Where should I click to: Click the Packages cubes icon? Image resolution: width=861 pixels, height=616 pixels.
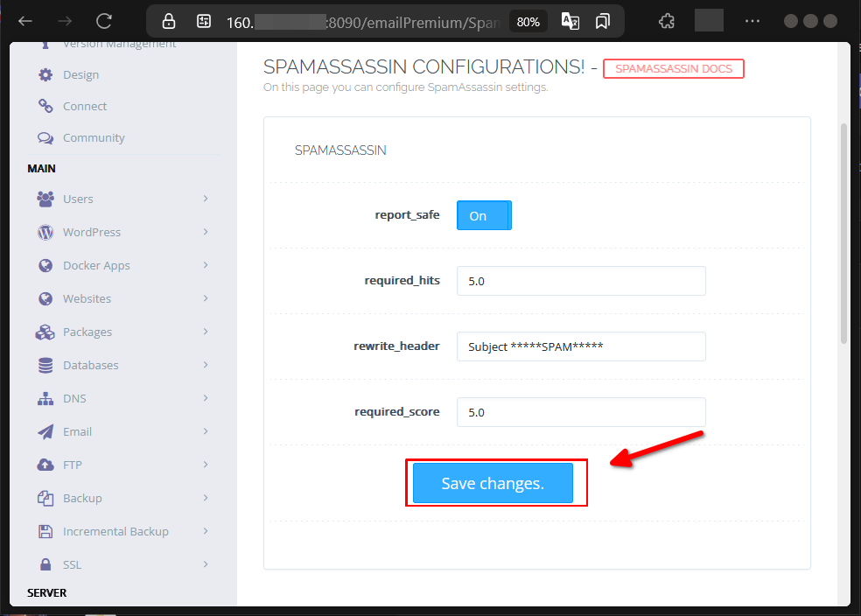45,332
